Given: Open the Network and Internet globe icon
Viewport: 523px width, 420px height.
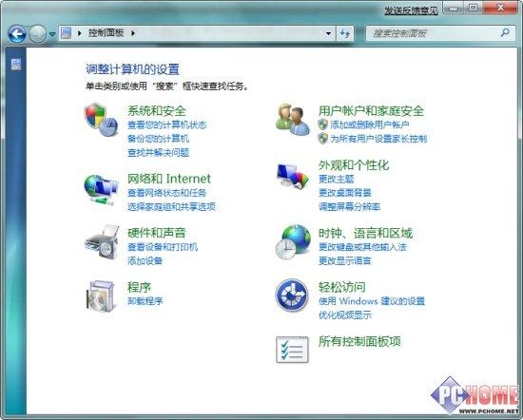Looking at the screenshot, I should [101, 189].
